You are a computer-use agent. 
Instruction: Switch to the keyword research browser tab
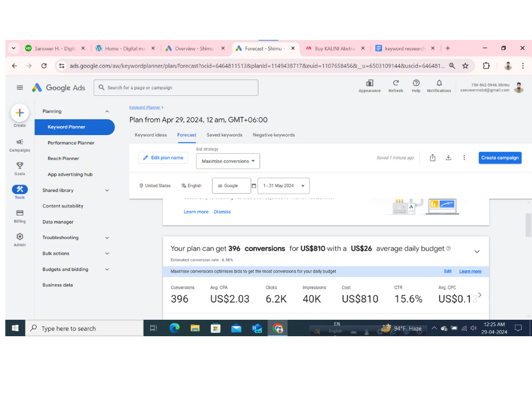(404, 48)
